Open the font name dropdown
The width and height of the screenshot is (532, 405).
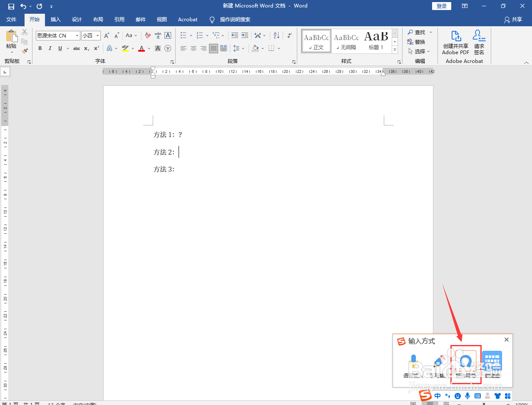77,36
